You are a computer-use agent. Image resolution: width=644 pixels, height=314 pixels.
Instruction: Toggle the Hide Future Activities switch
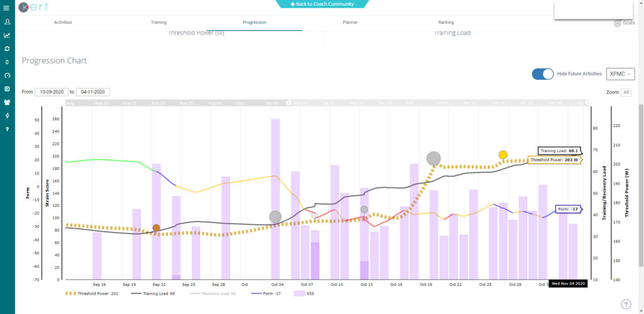(542, 74)
